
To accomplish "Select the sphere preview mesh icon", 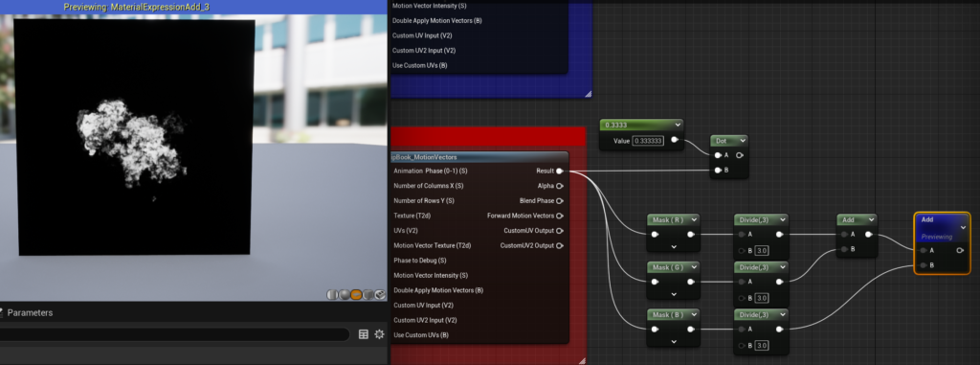I will coord(345,295).
